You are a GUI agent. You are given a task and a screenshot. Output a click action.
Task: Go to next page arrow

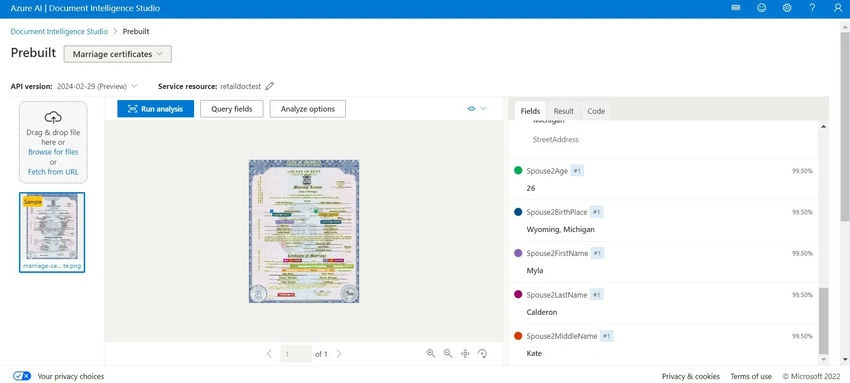click(x=339, y=354)
